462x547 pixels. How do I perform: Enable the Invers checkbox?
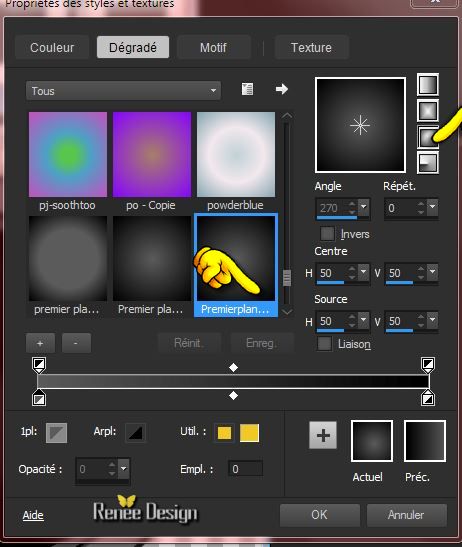[x=327, y=234]
